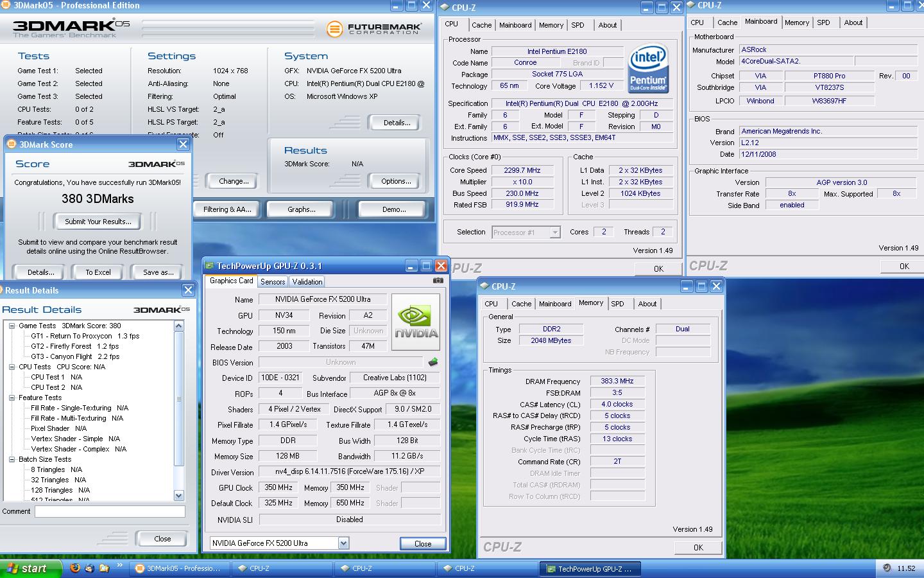
Task: Click OK in the CPU-Z CPU window
Action: click(x=658, y=268)
